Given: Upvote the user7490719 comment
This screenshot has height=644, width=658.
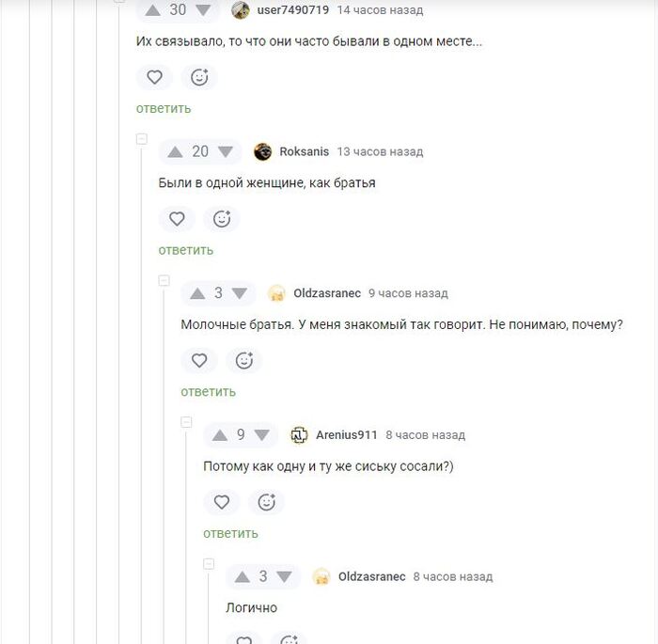Looking at the screenshot, I should pos(152,10).
